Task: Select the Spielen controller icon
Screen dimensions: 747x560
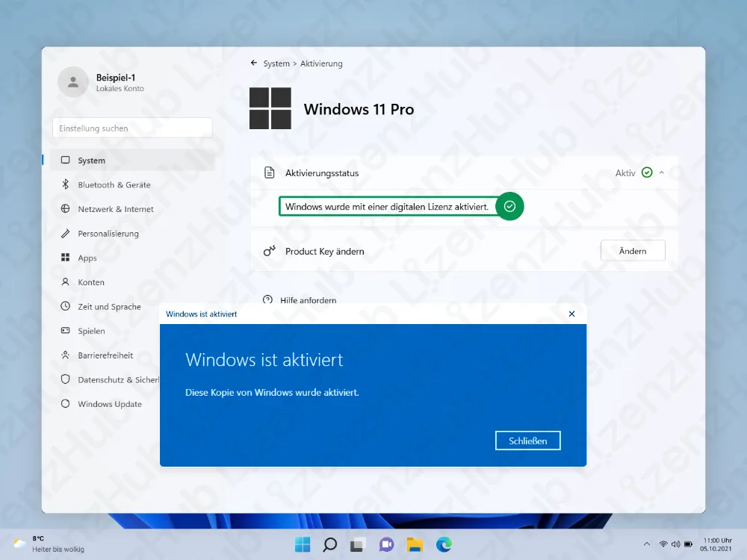Action: (66, 331)
